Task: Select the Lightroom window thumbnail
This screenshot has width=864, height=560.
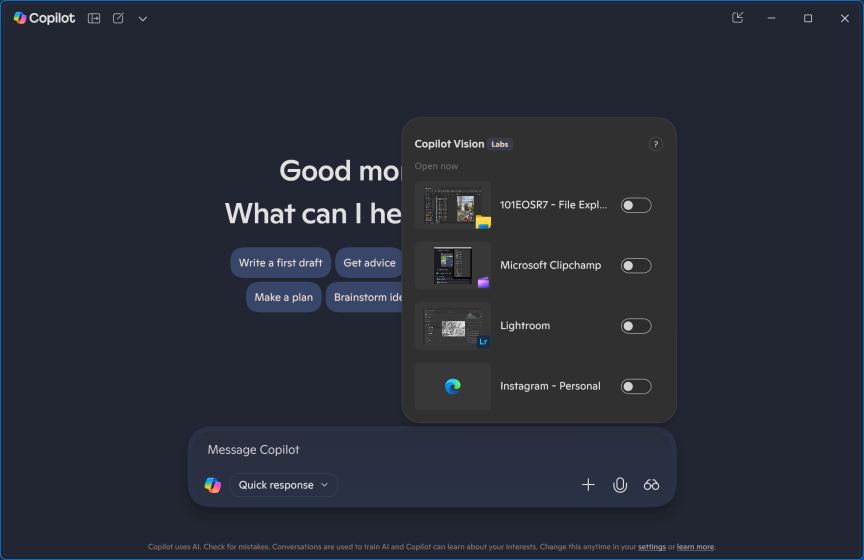Action: pos(453,326)
